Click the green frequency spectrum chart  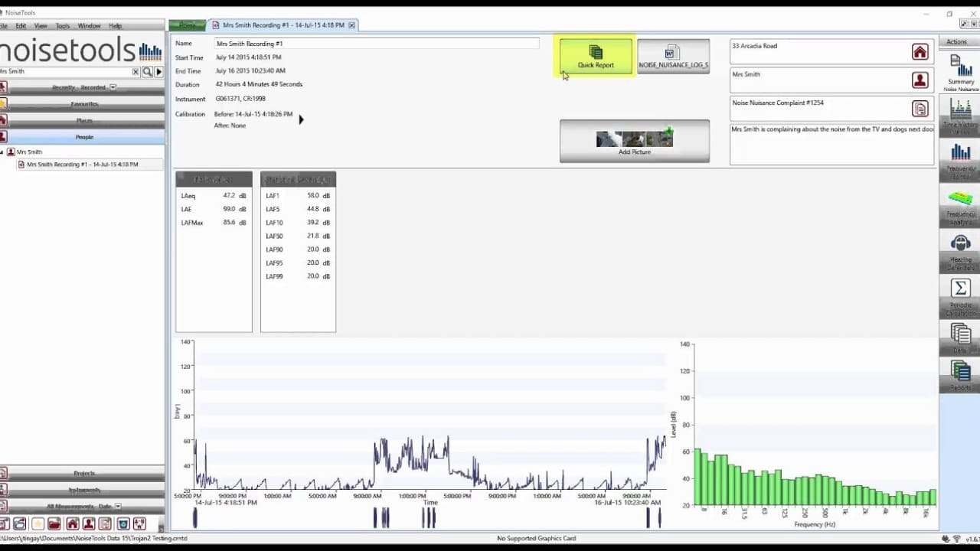pyautogui.click(x=815, y=425)
